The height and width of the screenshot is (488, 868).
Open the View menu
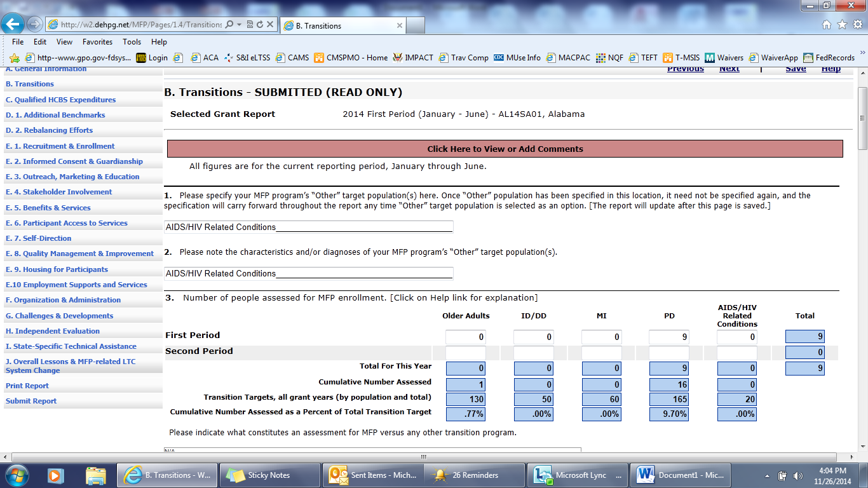click(64, 42)
